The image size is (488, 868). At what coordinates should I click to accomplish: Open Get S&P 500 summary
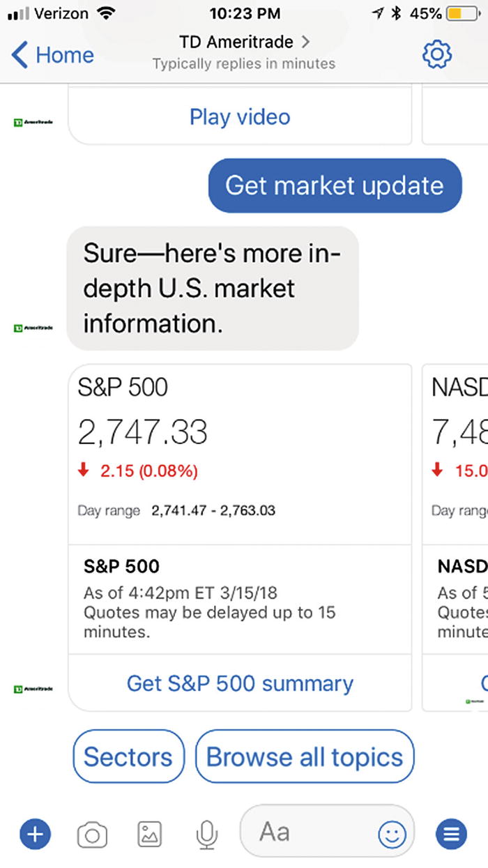click(x=240, y=683)
